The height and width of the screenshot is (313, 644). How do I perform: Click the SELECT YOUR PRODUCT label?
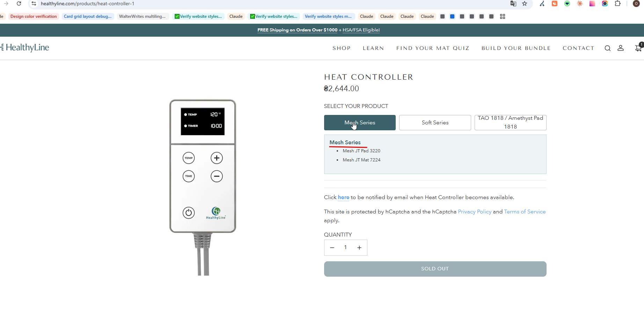click(x=356, y=106)
